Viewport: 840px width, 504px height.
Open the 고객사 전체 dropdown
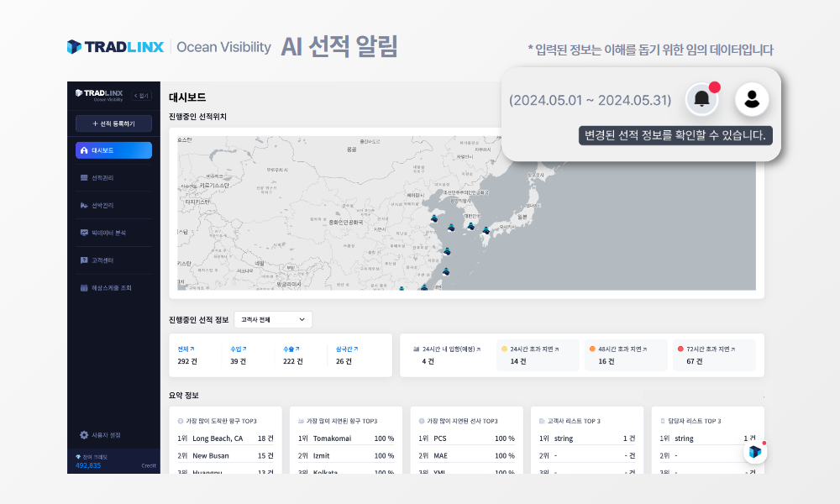pos(273,320)
